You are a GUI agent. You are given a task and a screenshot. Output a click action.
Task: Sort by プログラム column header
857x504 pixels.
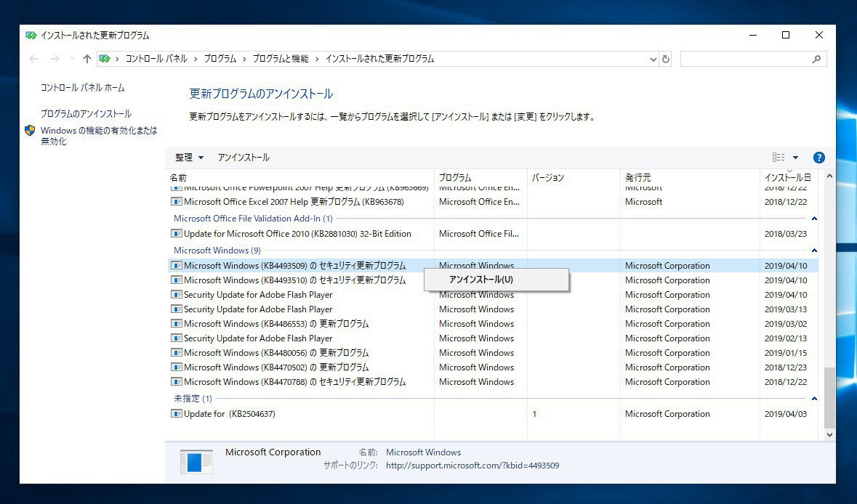click(455, 177)
